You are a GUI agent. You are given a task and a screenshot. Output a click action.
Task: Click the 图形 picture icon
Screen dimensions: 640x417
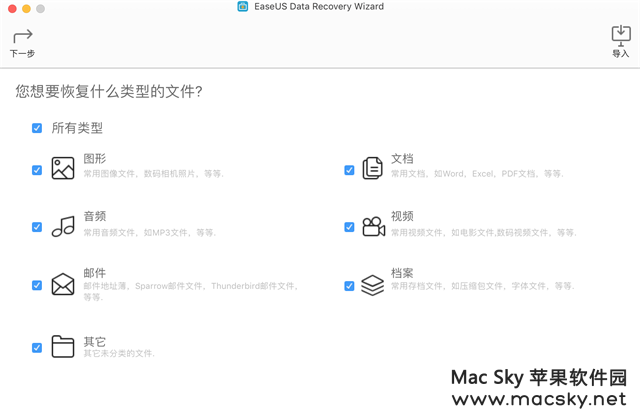[x=63, y=168]
